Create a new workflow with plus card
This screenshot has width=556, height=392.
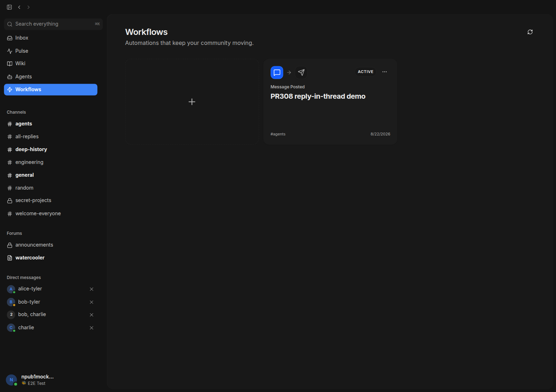click(x=192, y=102)
